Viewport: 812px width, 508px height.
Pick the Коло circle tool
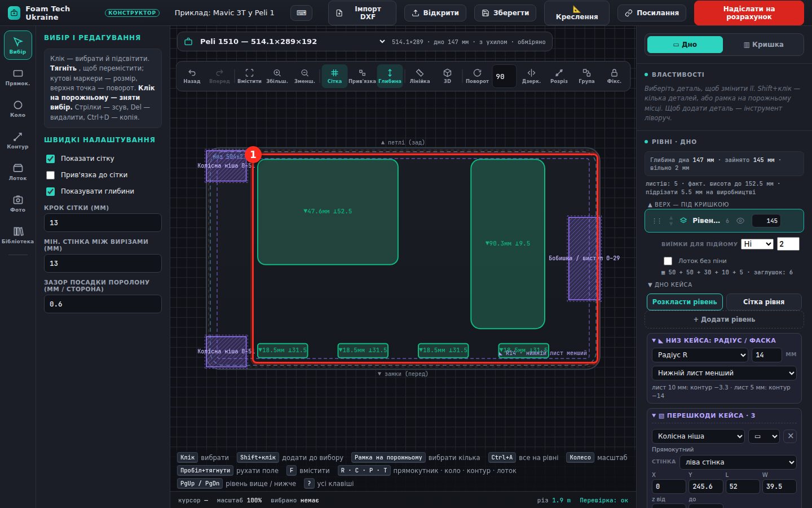[17, 109]
